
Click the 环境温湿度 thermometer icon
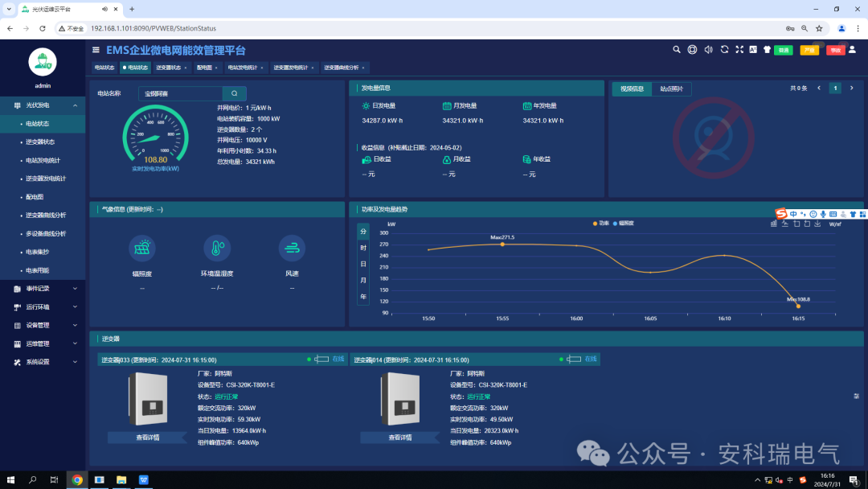tap(217, 248)
